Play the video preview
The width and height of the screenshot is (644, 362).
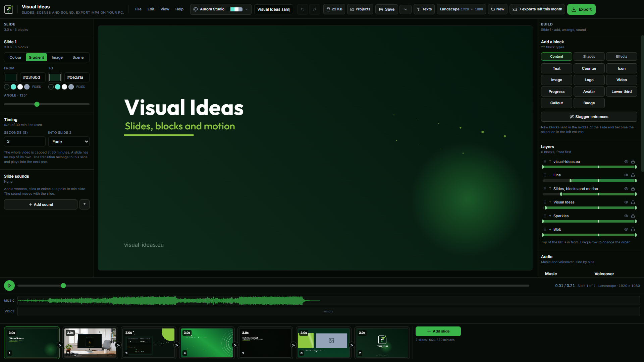9,286
